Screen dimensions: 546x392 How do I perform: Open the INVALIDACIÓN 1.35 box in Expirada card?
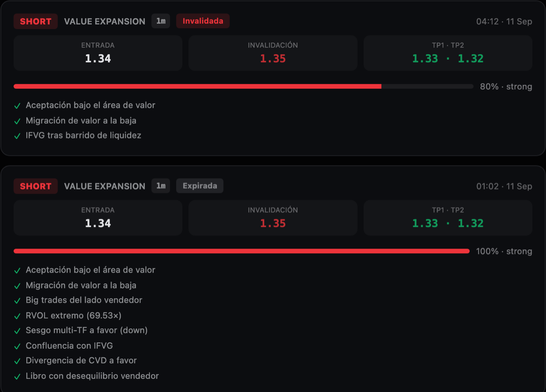pyautogui.click(x=273, y=218)
